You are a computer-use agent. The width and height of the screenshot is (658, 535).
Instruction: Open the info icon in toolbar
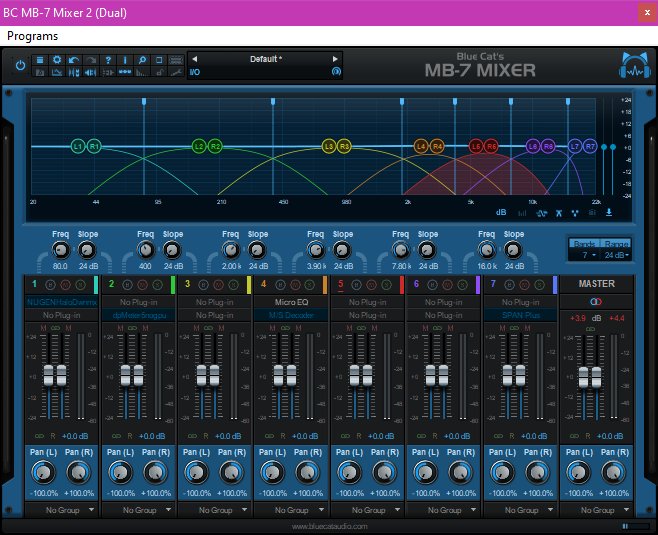tap(125, 60)
